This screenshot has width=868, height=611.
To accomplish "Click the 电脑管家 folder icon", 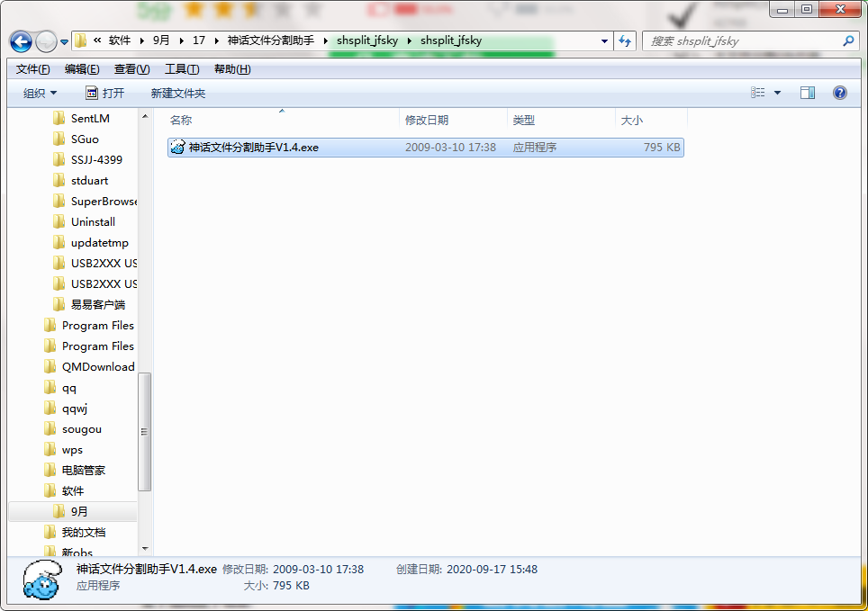I will pos(50,470).
